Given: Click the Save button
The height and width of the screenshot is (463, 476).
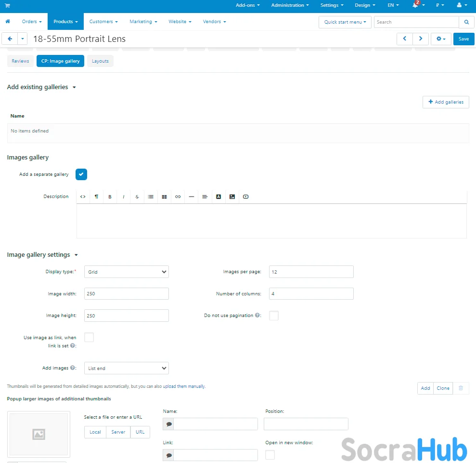Looking at the screenshot, I should click(x=463, y=39).
